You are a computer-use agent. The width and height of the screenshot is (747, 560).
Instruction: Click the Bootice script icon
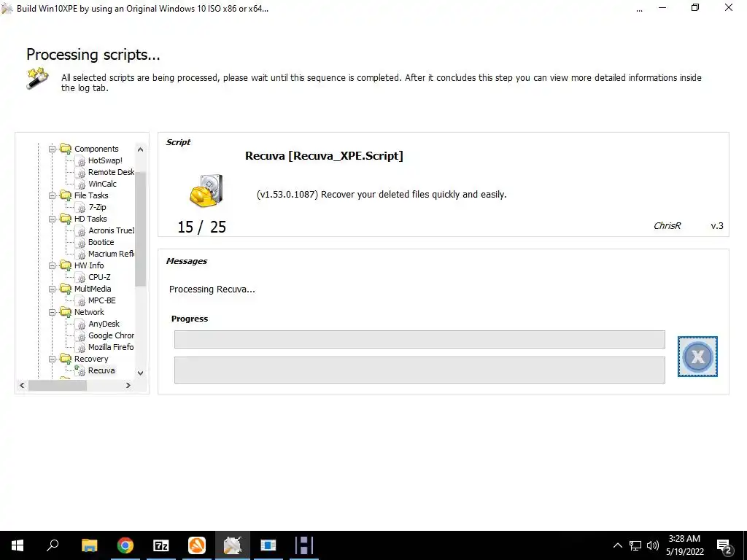[x=80, y=242]
